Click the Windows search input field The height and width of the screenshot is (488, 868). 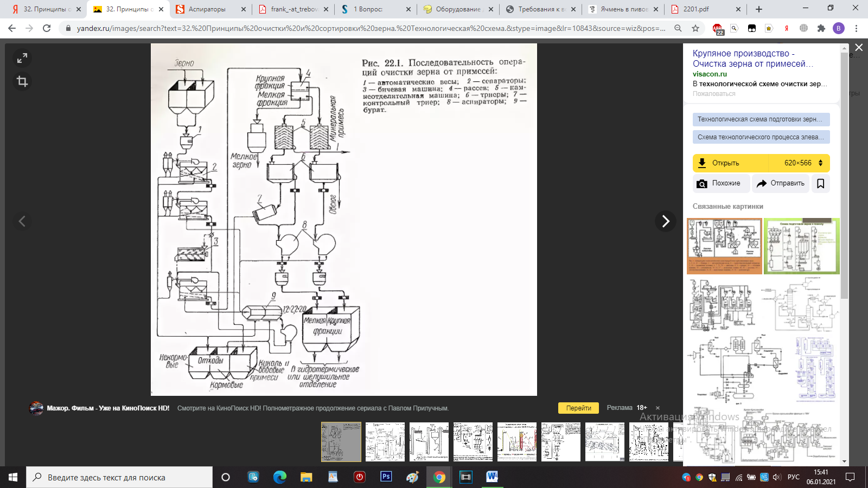(x=119, y=477)
